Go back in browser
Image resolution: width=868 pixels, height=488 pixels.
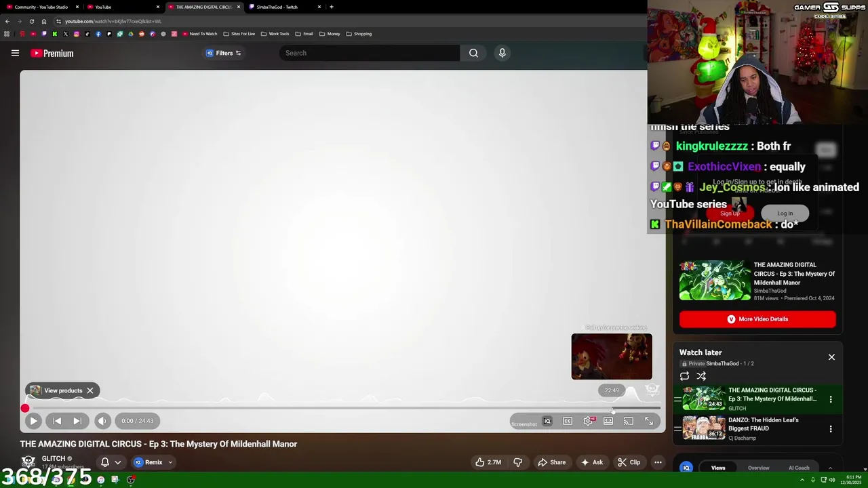(x=7, y=21)
